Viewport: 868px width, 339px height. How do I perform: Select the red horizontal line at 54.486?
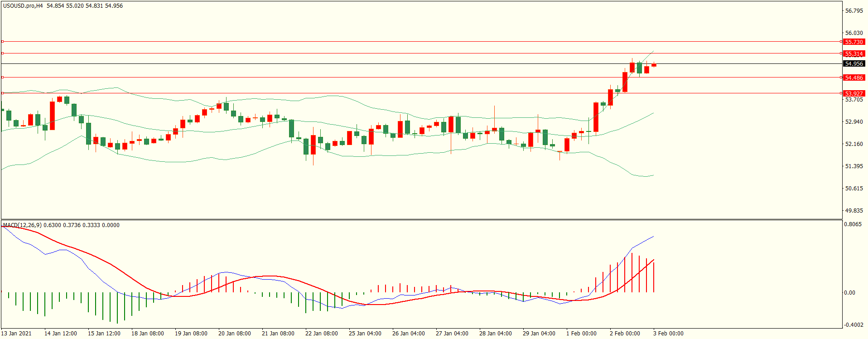[x=317, y=77]
